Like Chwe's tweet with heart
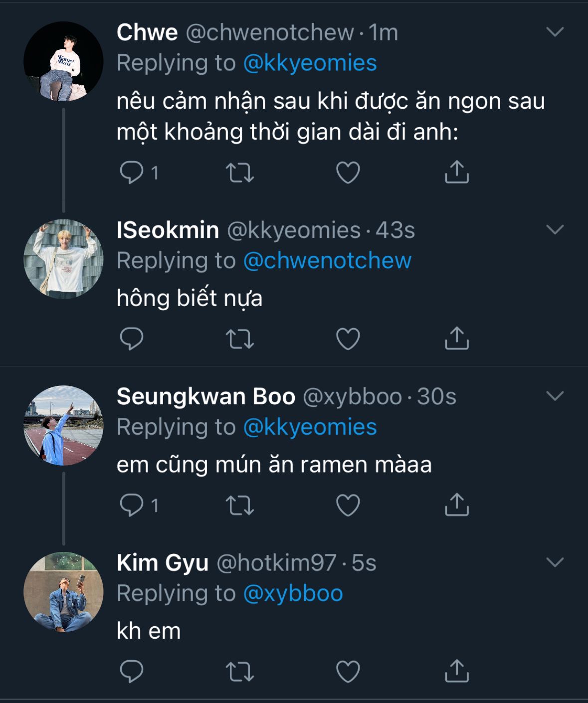 click(348, 173)
